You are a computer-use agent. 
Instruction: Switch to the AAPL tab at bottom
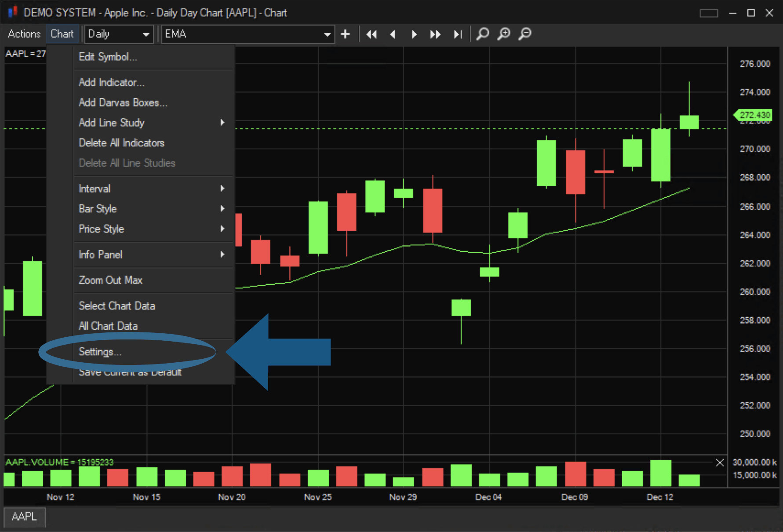(24, 516)
